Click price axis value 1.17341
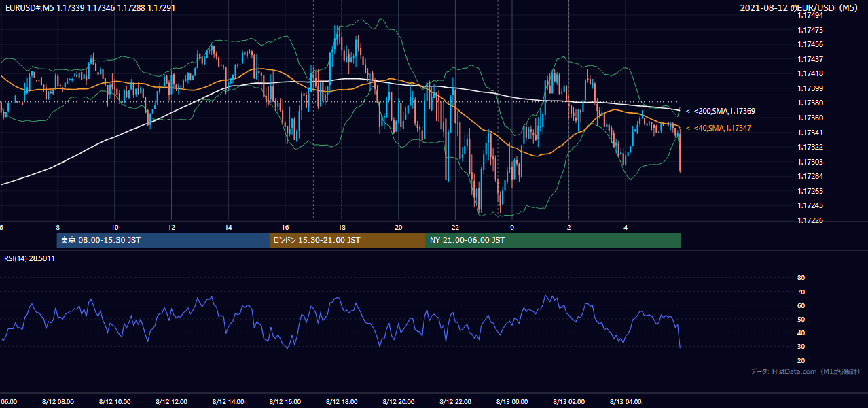868x408 pixels. pos(810,133)
